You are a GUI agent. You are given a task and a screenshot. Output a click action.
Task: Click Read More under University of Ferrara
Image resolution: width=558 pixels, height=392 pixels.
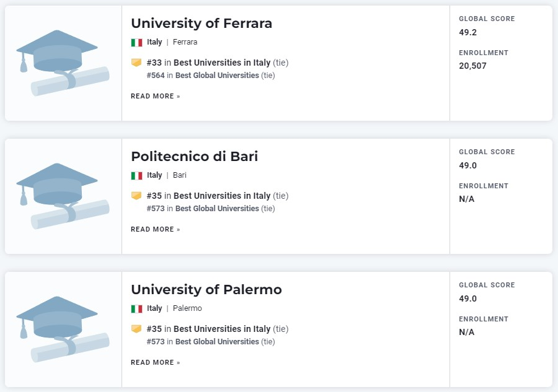click(x=156, y=97)
